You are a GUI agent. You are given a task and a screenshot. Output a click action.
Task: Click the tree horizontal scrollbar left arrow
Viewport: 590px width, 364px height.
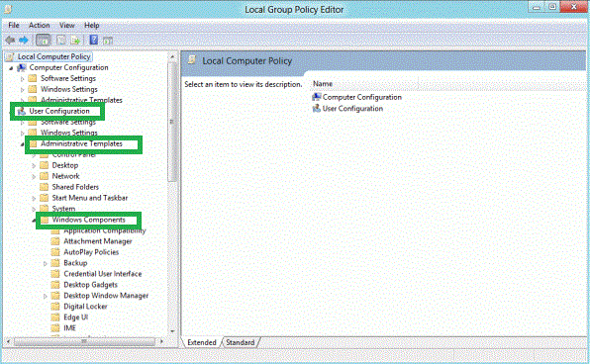tap(8, 342)
